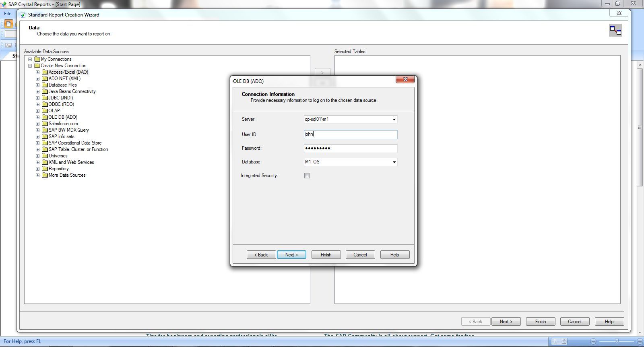Screen dimensions: 644x347
Task: Click Next in the OLE DB dialog
Action: click(291, 255)
